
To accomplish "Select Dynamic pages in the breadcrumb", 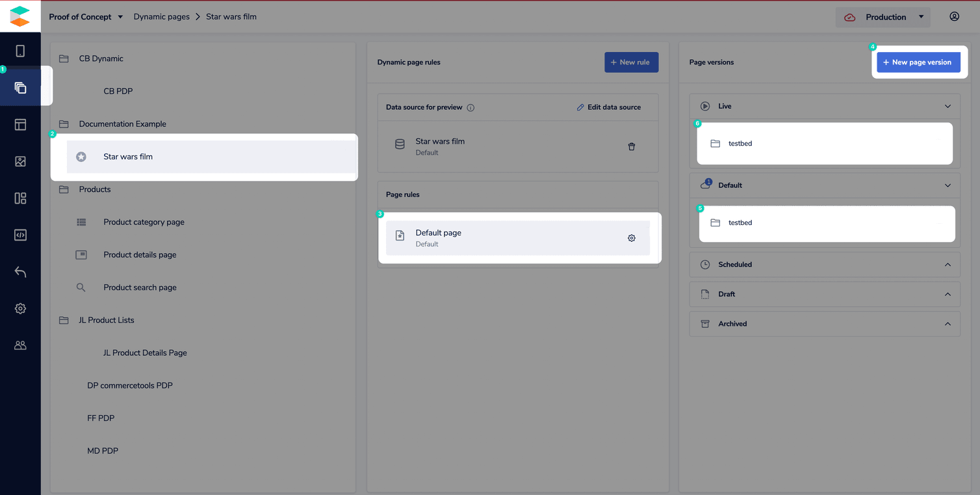I will point(161,16).
